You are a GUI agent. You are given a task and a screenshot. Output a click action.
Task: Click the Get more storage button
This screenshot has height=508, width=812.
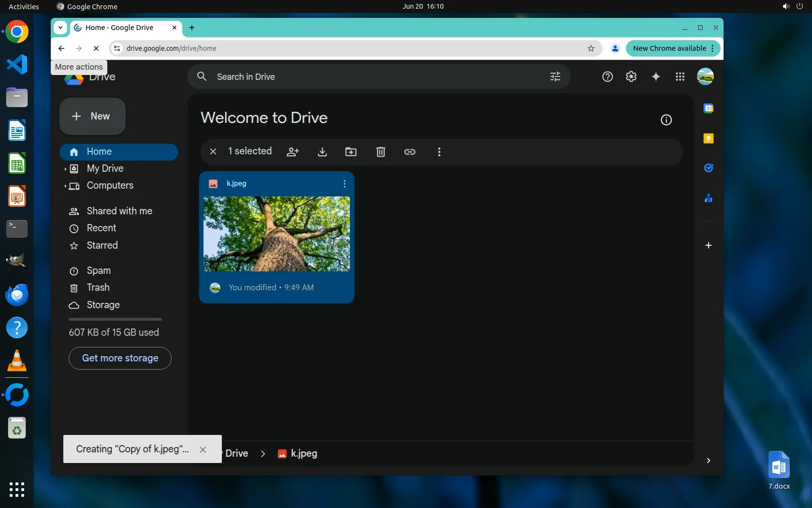[x=120, y=358]
